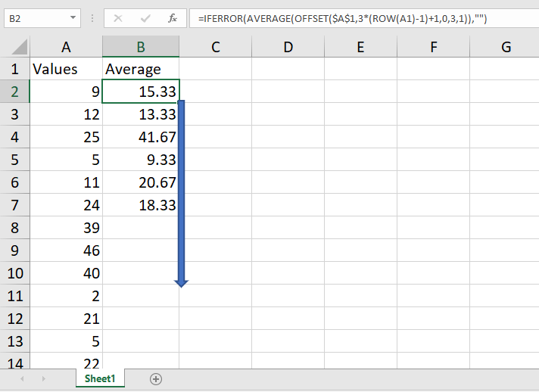Viewport: 539px width, 392px height.
Task: Select row 8 header
Action: pyautogui.click(x=15, y=228)
